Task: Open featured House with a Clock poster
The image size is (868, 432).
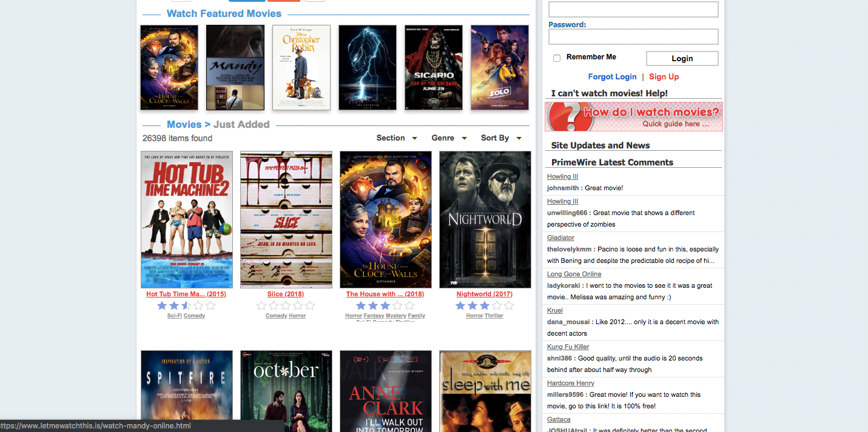Action: 169,67
